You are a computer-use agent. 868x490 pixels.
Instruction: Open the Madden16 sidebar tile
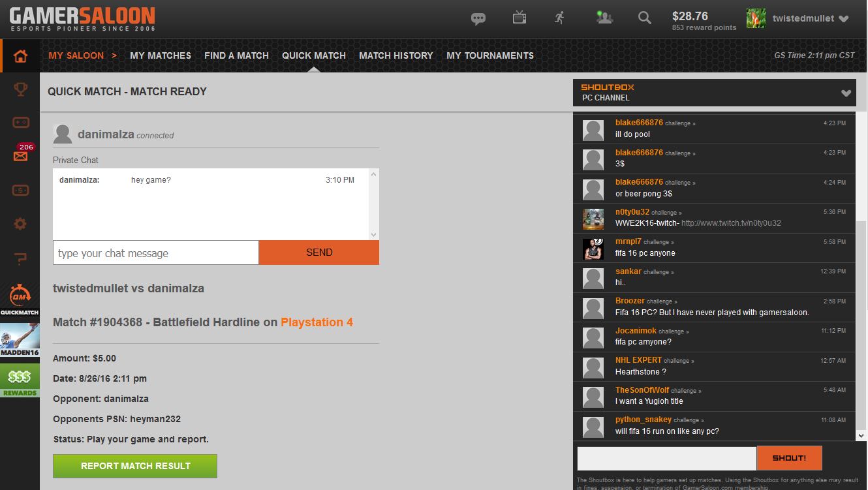(x=20, y=340)
